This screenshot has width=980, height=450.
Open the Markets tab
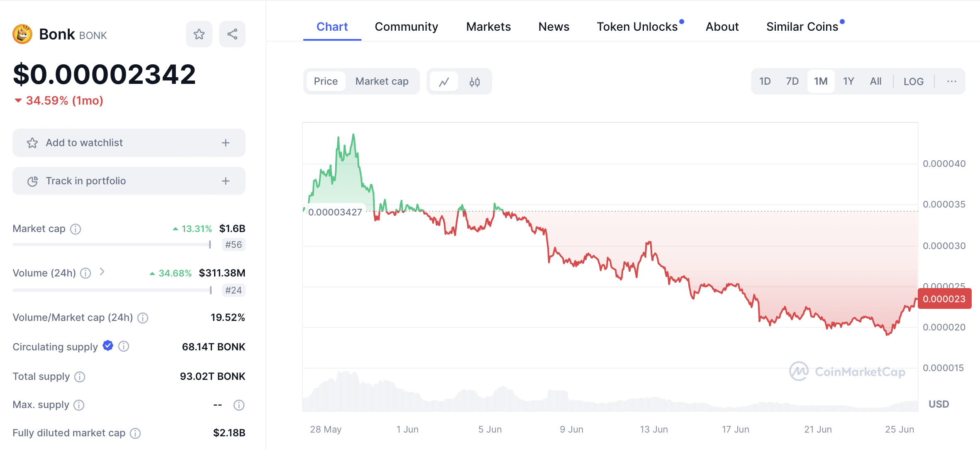click(x=488, y=27)
